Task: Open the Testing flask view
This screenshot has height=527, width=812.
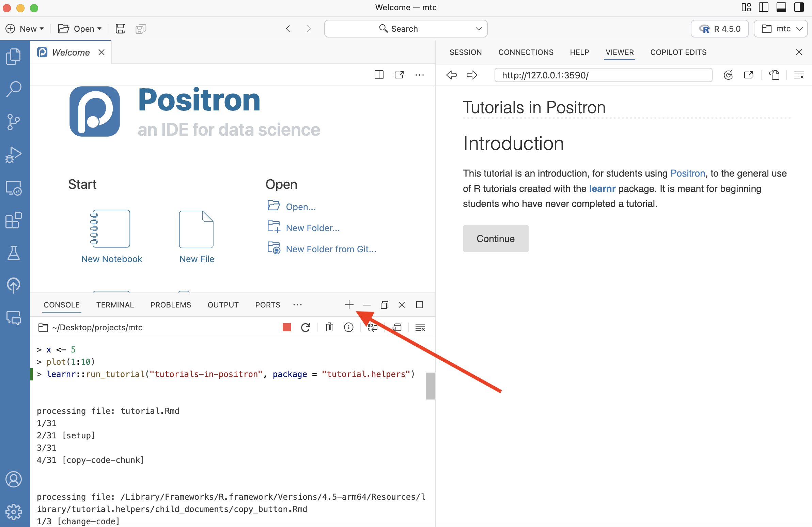Action: [14, 253]
